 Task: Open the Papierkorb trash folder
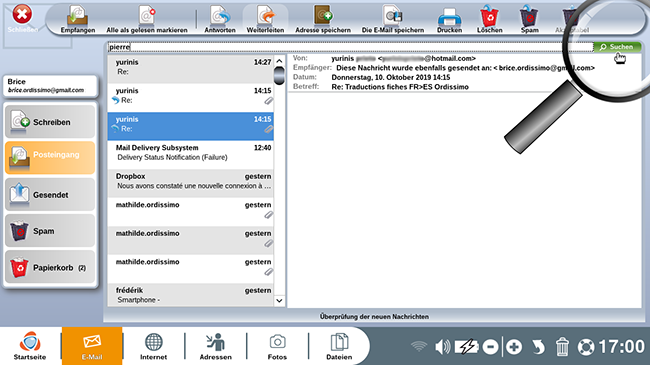pos(50,268)
